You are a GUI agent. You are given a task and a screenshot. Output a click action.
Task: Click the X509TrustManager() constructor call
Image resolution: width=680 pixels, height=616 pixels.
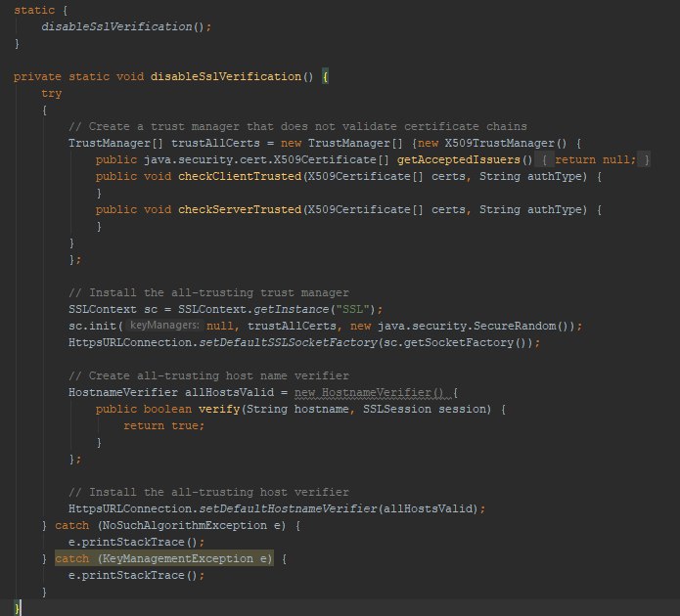pos(505,143)
